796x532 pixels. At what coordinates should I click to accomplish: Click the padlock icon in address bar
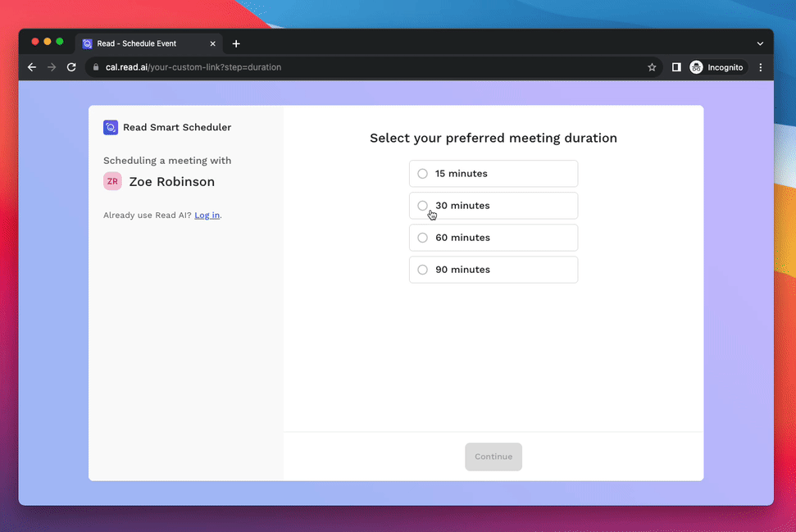(x=95, y=67)
